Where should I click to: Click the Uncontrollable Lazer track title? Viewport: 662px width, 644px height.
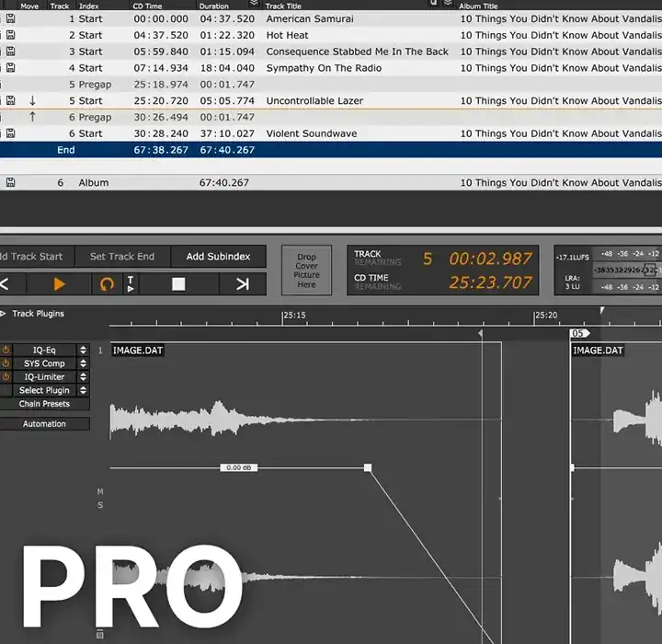[x=314, y=100]
